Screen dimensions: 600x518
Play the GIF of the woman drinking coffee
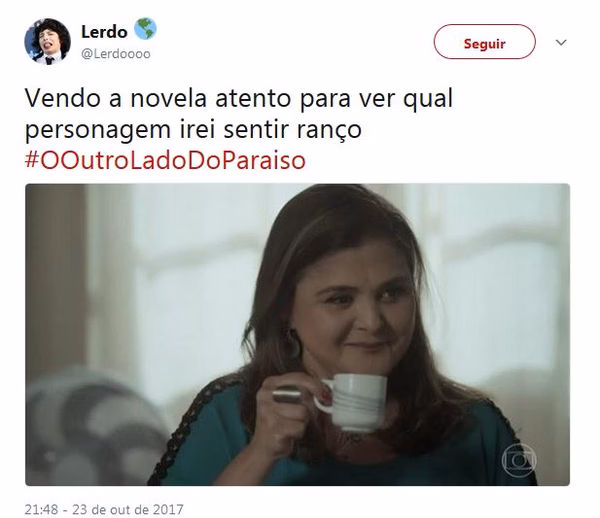click(297, 335)
